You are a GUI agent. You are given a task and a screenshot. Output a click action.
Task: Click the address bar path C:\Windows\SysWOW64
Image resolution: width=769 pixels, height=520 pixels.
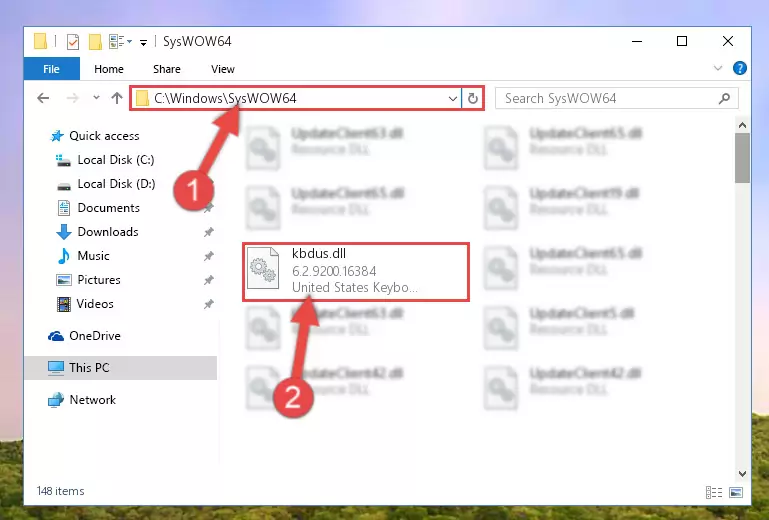pyautogui.click(x=225, y=98)
